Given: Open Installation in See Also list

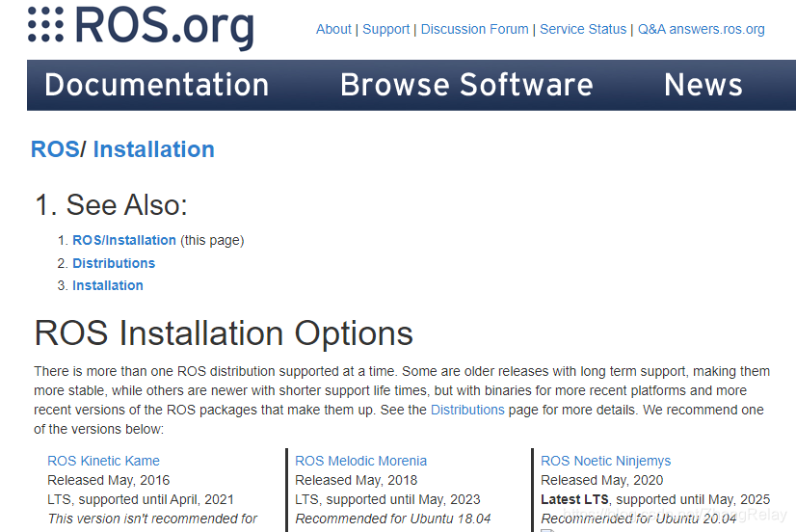Looking at the screenshot, I should point(108,285).
